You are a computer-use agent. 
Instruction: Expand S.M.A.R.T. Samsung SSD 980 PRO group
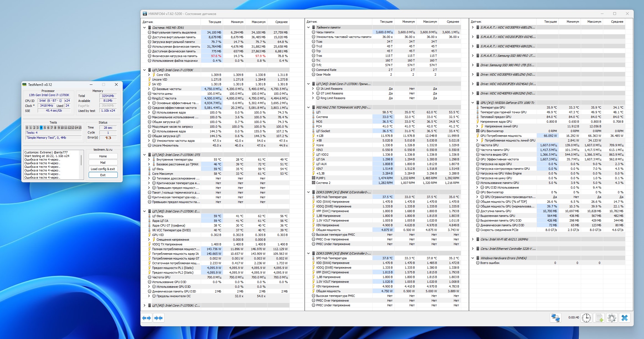click(x=473, y=56)
